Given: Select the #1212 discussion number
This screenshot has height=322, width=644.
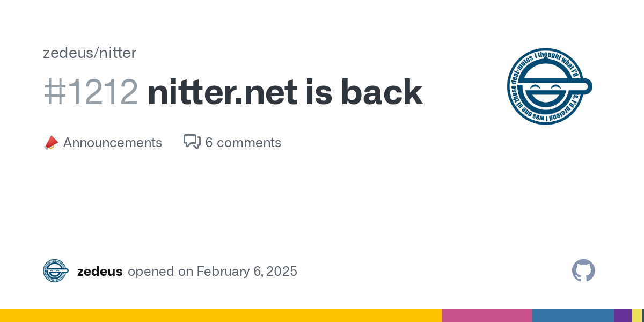Looking at the screenshot, I should pos(91,92).
